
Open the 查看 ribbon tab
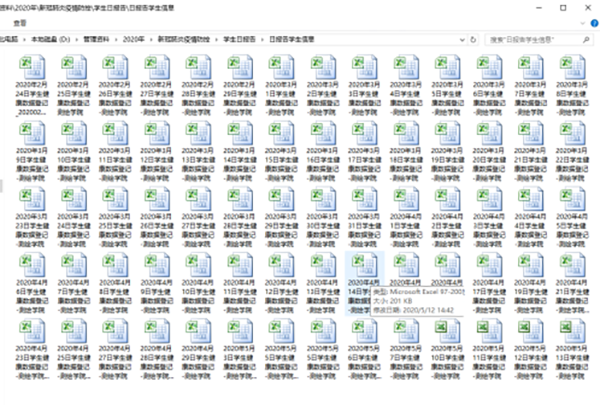[x=20, y=23]
